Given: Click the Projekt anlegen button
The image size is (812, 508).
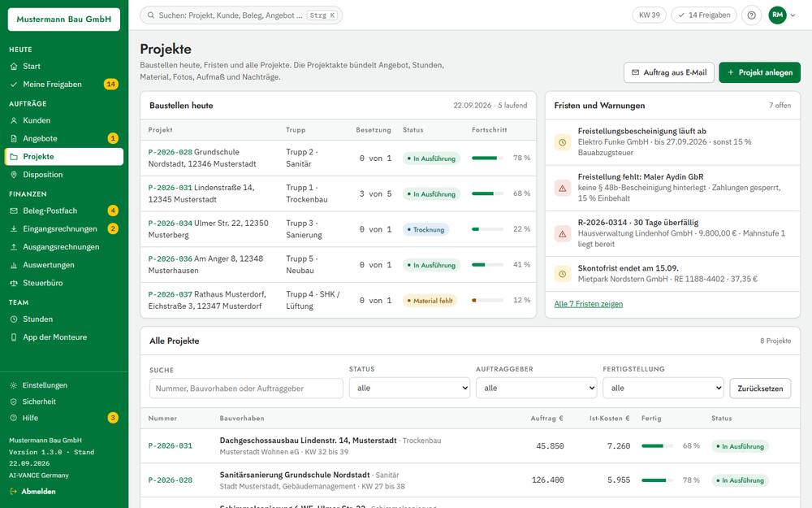Looking at the screenshot, I should point(760,72).
